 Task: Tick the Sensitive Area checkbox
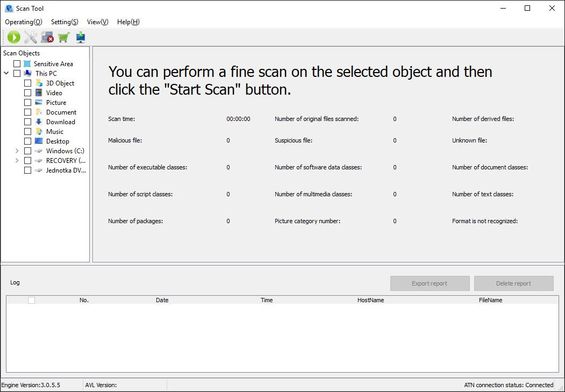[x=17, y=64]
